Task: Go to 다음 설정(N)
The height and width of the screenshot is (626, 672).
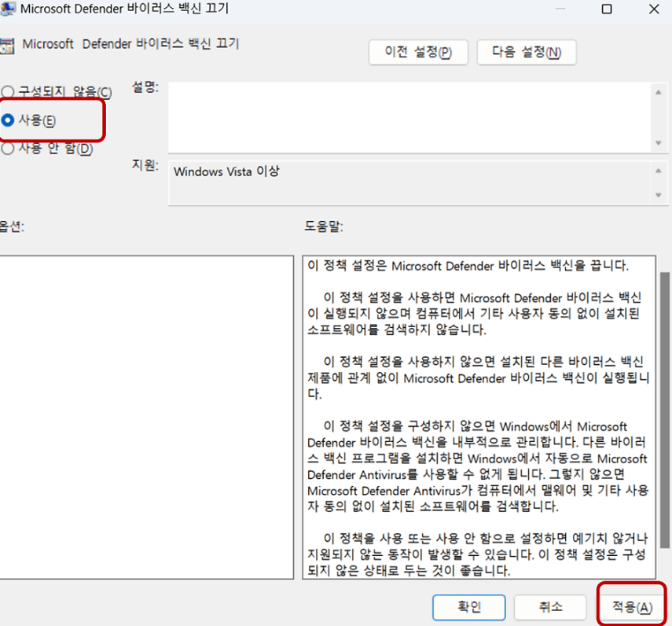Action: click(x=527, y=53)
